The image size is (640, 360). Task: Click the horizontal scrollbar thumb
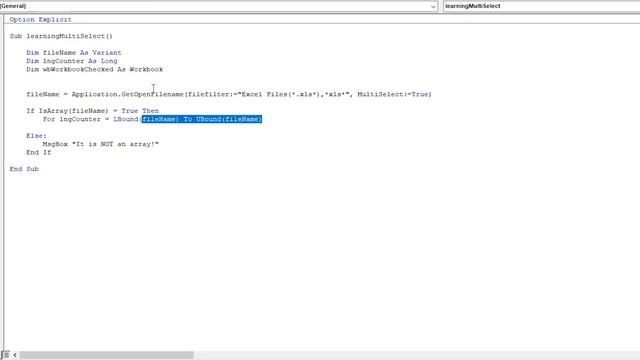click(107, 355)
